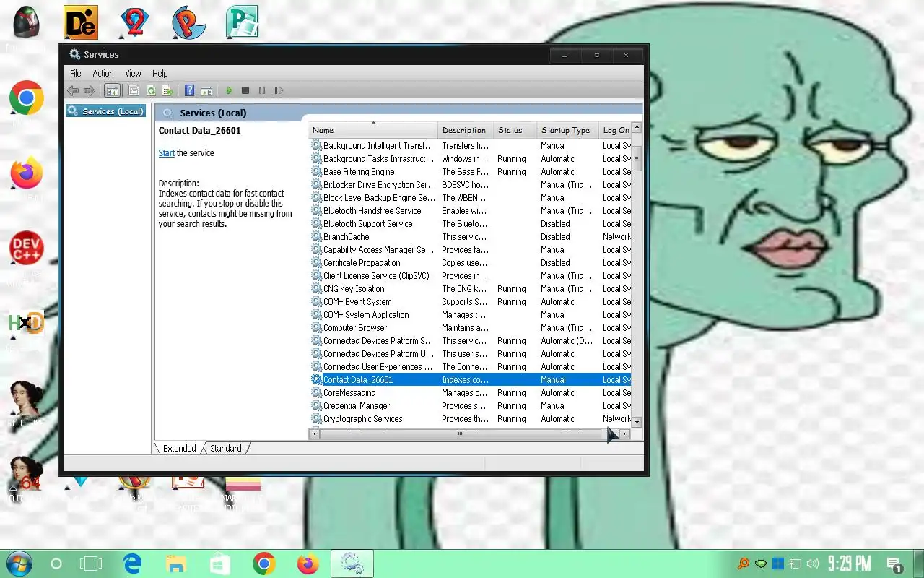Sort by the Status column header

click(515, 130)
